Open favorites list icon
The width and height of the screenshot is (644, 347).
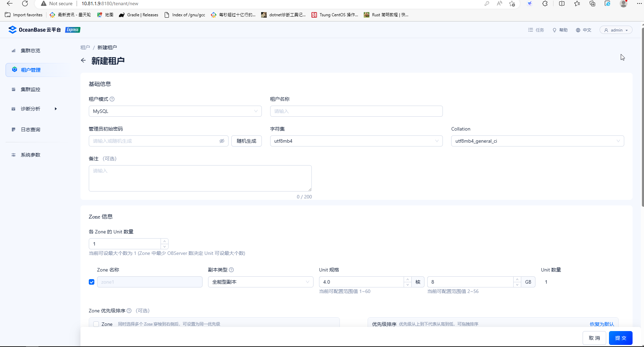coord(577,3)
